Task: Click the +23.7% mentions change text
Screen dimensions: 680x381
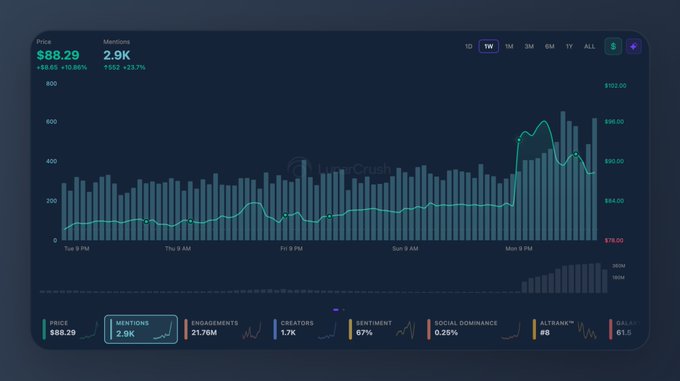Action: click(134, 68)
